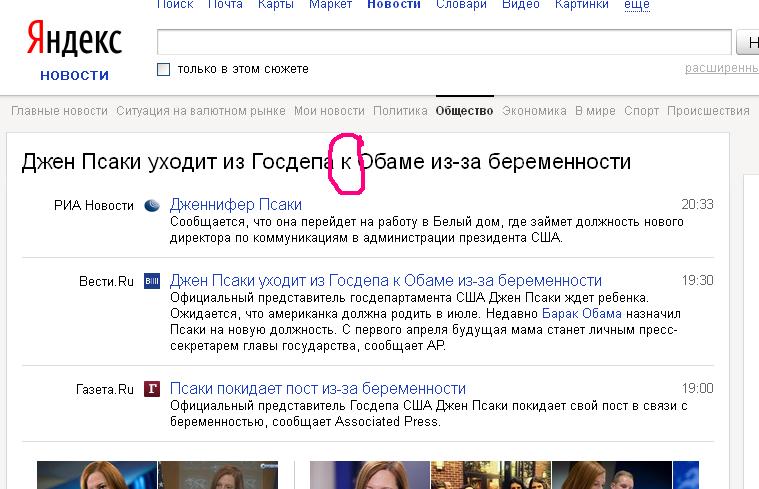Open the fifth thumbnail showing a man in suit
The width and height of the screenshot is (759, 489).
612,475
